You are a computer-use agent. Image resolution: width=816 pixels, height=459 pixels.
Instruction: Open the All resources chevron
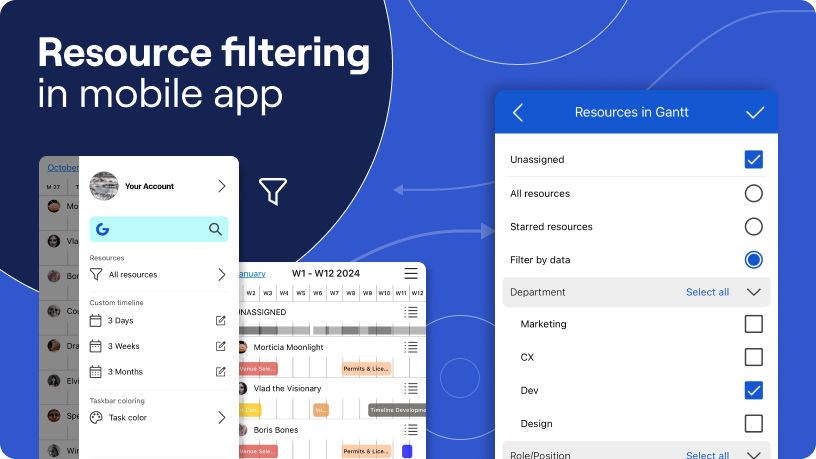pyautogui.click(x=222, y=274)
